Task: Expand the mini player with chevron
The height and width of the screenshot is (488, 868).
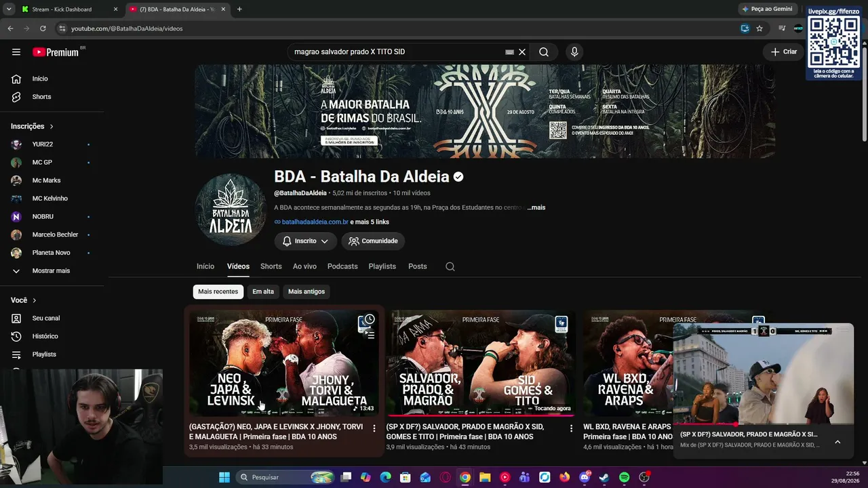Action: pyautogui.click(x=837, y=442)
